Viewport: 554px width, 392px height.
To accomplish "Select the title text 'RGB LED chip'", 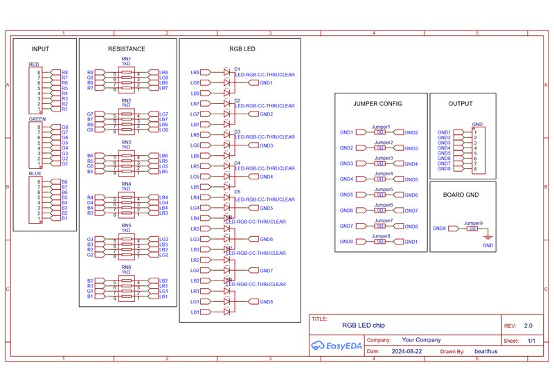I will click(363, 326).
